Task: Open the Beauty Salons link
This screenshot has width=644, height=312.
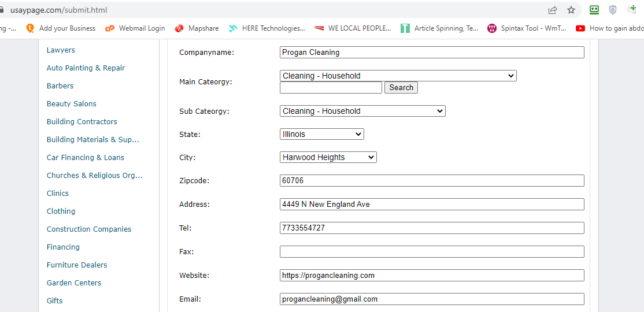Action: tap(72, 104)
